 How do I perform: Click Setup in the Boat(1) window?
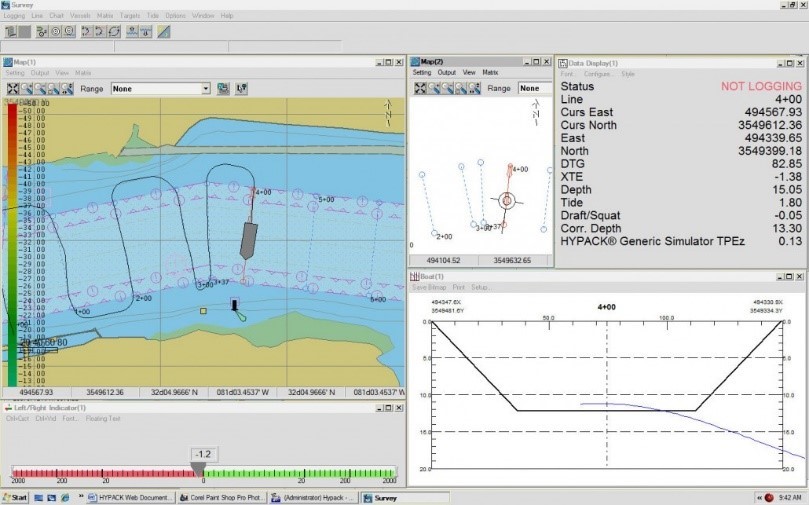(480, 287)
